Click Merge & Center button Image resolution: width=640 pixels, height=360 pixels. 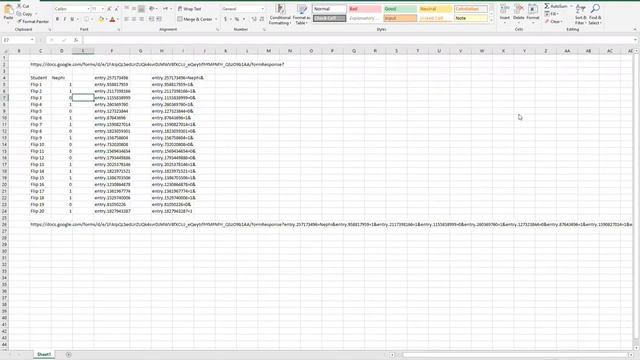pyautogui.click(x=195, y=19)
